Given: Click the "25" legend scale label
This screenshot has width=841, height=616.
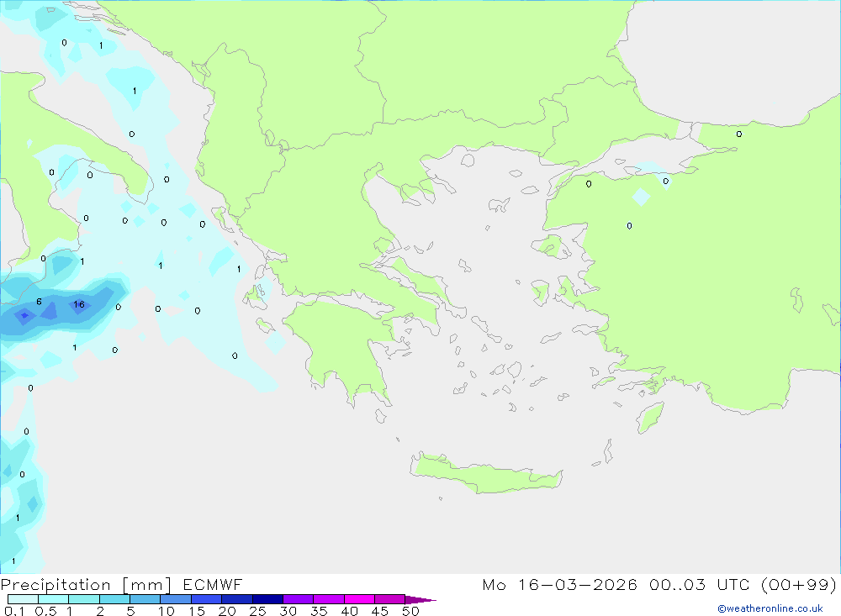Looking at the screenshot, I should (258, 611).
